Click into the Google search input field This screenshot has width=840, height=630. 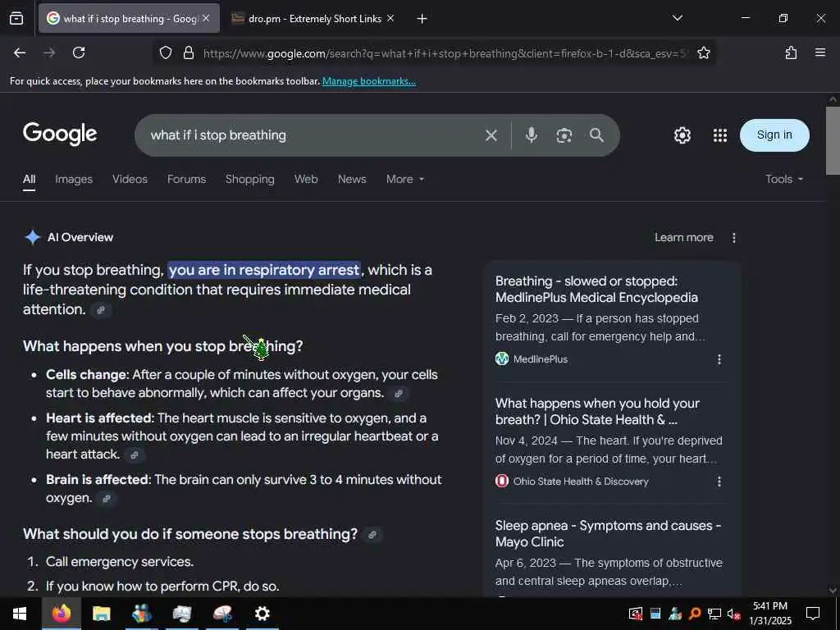click(x=313, y=135)
